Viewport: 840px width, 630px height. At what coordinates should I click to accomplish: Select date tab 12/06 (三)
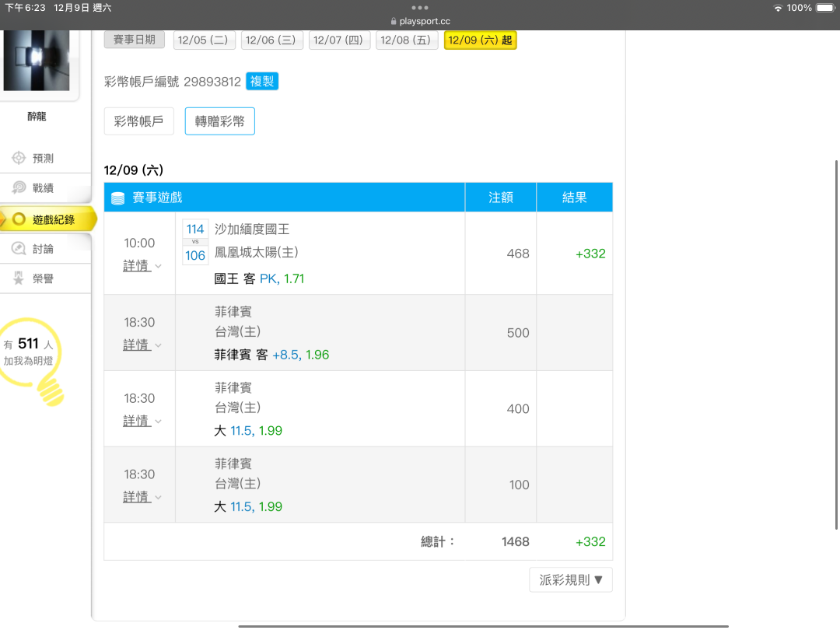[271, 40]
